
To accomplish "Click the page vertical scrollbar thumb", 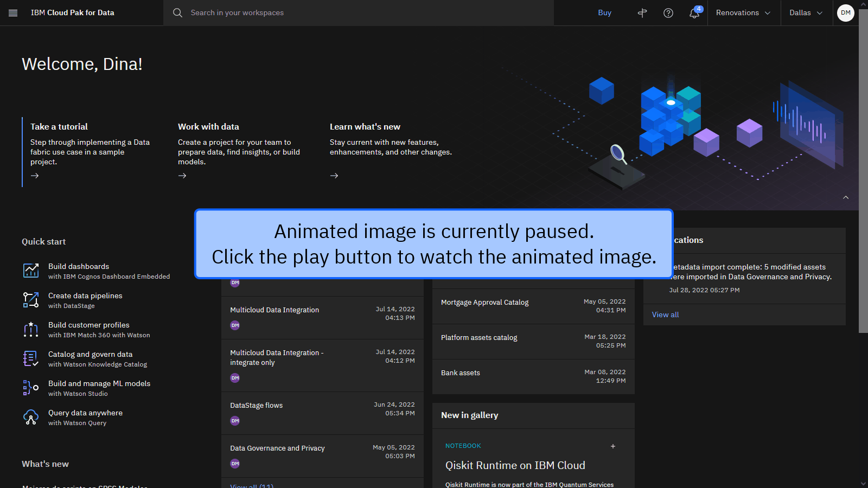I will (x=863, y=171).
